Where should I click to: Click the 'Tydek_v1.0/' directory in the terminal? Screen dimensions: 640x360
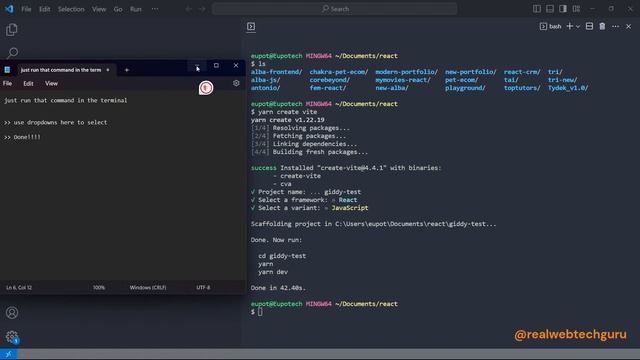pos(568,88)
